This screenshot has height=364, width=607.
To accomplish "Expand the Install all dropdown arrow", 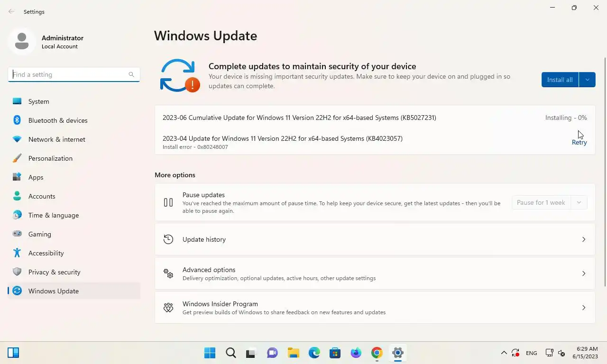I will 587,80.
